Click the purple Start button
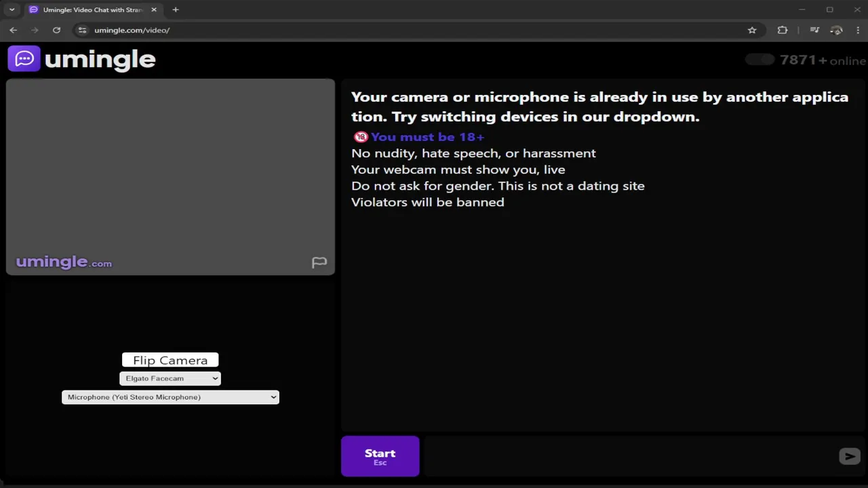868x488 pixels. point(380,456)
